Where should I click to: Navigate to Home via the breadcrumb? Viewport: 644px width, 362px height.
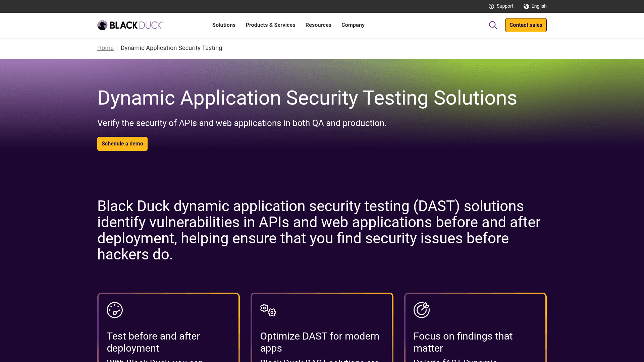point(105,48)
